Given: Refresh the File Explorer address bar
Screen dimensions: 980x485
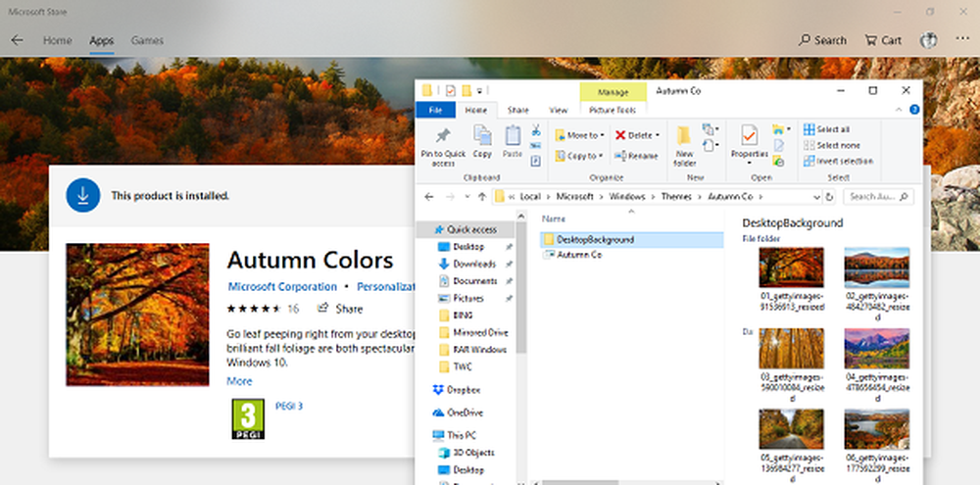Looking at the screenshot, I should pyautogui.click(x=829, y=196).
